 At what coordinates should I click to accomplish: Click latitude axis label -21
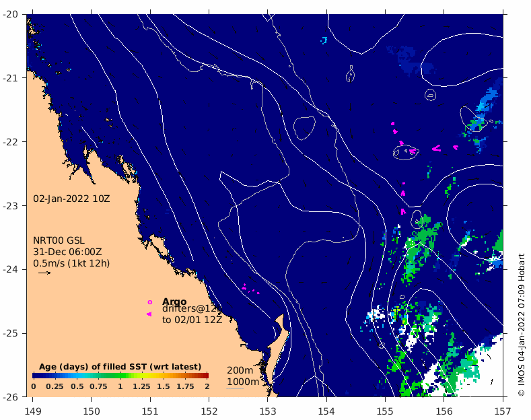point(10,78)
